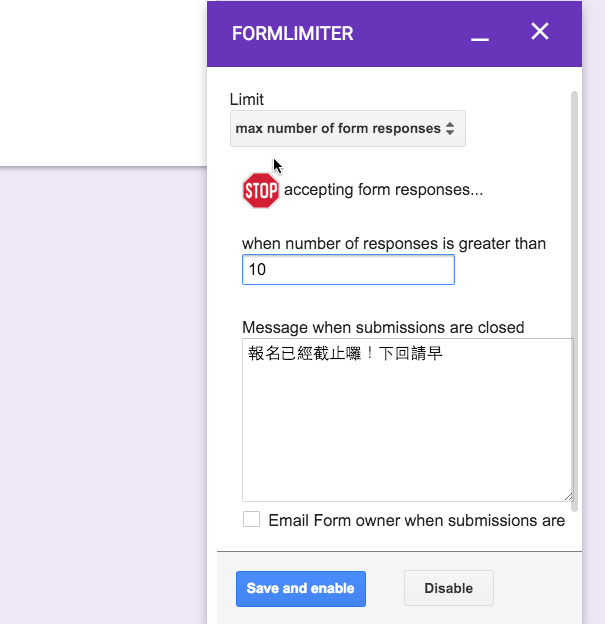Click the red STOP sign icon
This screenshot has width=605, height=624.
(x=261, y=190)
